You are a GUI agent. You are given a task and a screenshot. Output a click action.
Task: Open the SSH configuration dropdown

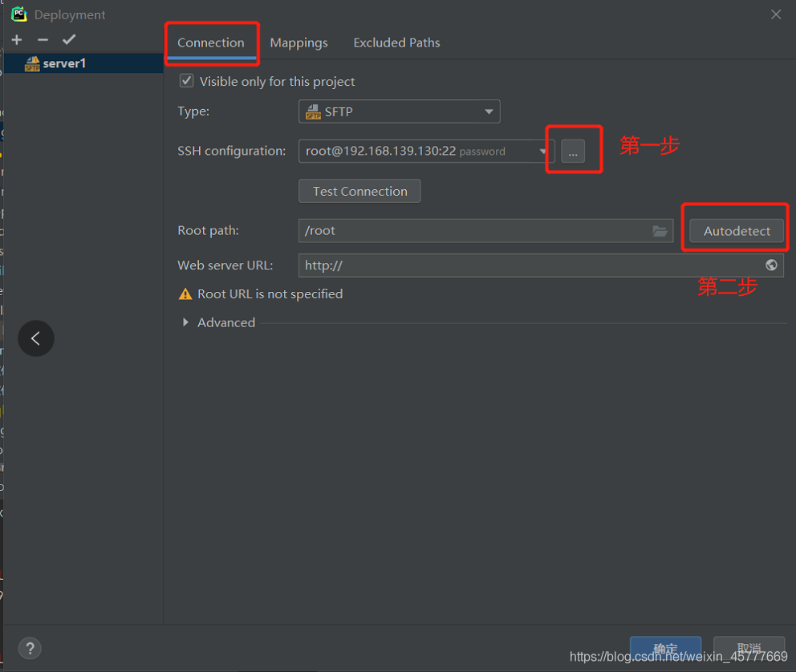point(426,151)
